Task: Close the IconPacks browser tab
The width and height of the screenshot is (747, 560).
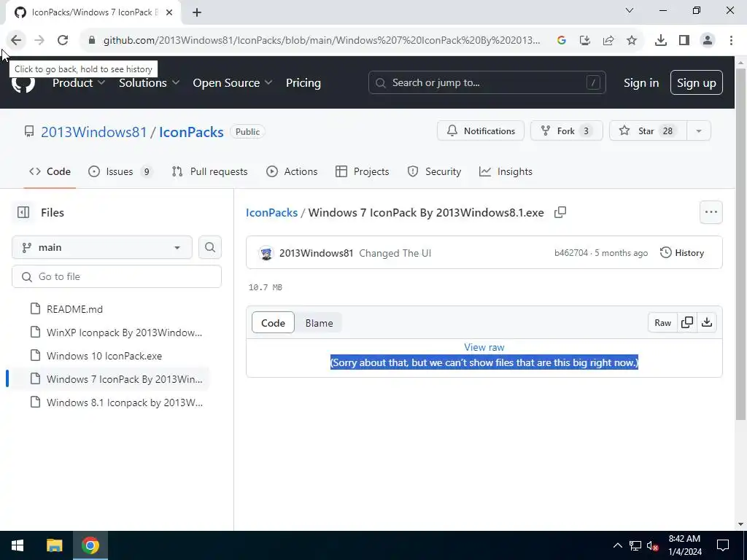Action: click(x=169, y=12)
